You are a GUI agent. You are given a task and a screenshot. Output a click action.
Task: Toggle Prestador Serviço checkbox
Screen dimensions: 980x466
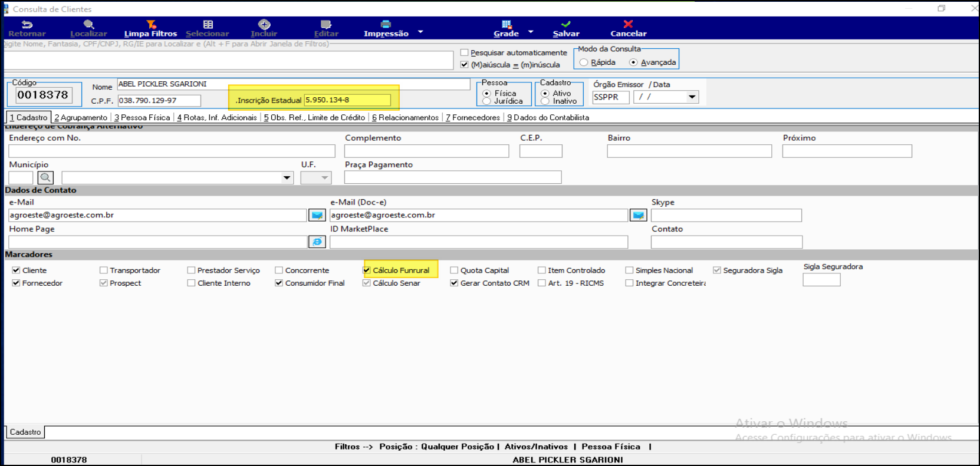[x=191, y=270]
